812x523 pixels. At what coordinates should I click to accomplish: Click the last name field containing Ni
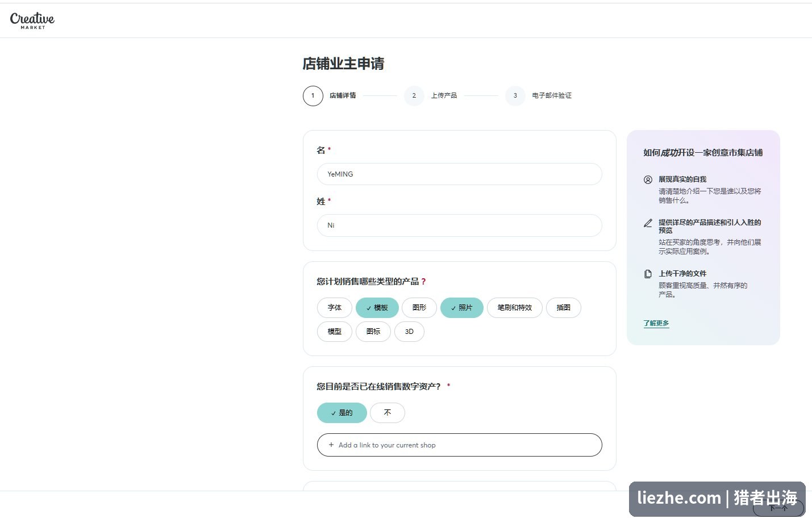click(460, 225)
